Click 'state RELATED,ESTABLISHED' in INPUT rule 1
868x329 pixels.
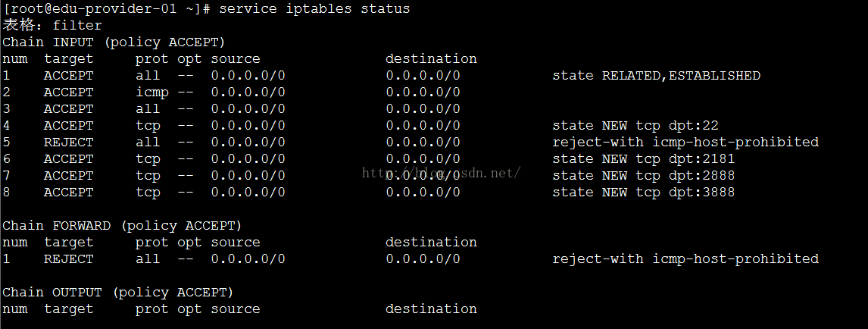(x=656, y=76)
